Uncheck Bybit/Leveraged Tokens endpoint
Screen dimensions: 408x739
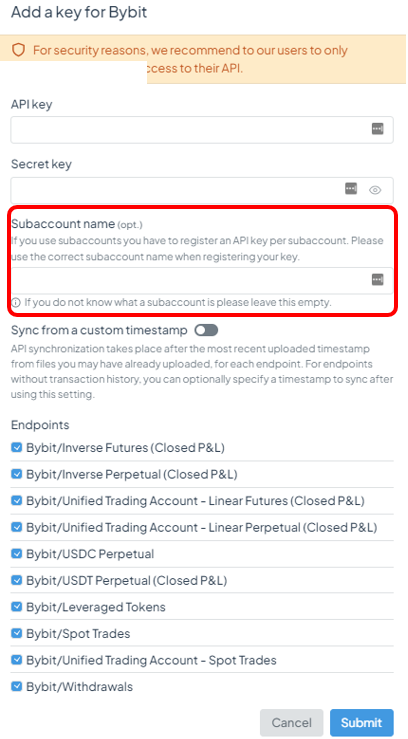(16, 607)
